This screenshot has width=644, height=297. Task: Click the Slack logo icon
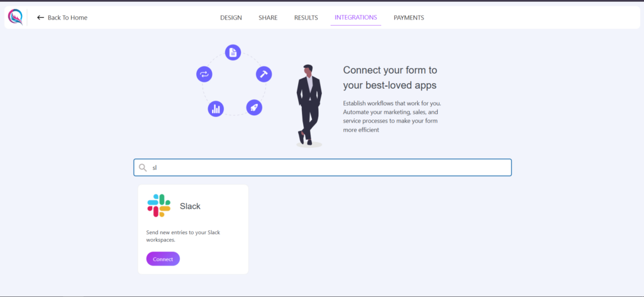pyautogui.click(x=159, y=205)
